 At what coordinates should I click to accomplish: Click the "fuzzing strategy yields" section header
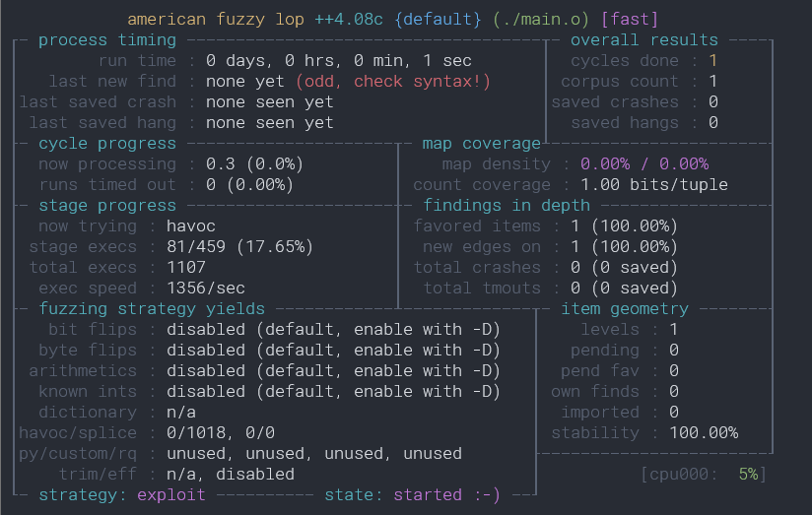pyautogui.click(x=151, y=309)
